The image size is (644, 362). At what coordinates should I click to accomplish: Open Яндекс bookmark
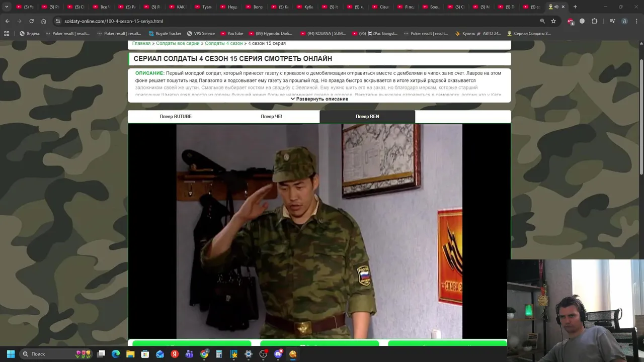(29, 34)
